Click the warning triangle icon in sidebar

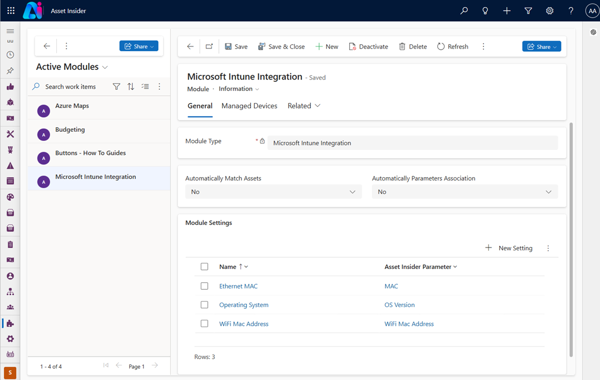pos(10,166)
